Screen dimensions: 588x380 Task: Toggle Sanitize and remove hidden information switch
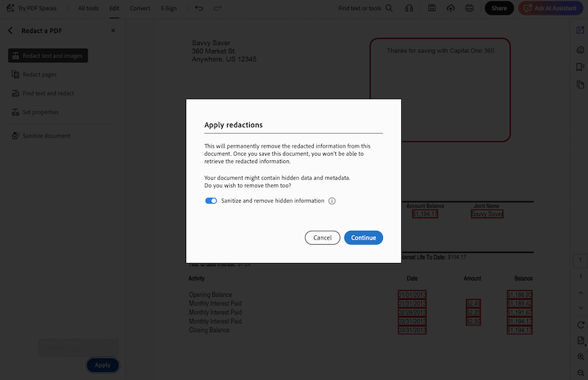[211, 201]
